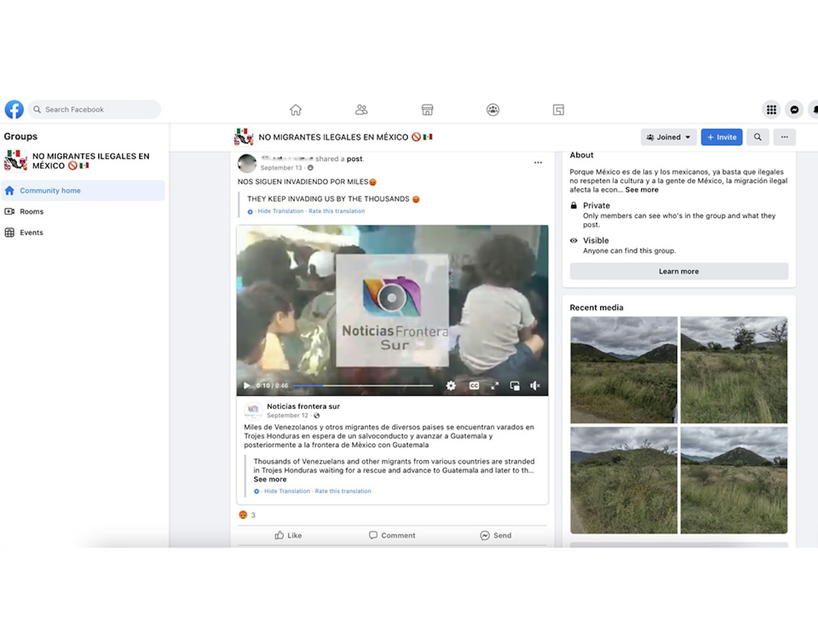Open the Groups icon in top navigation
The height and width of the screenshot is (644, 818).
pyautogui.click(x=493, y=110)
